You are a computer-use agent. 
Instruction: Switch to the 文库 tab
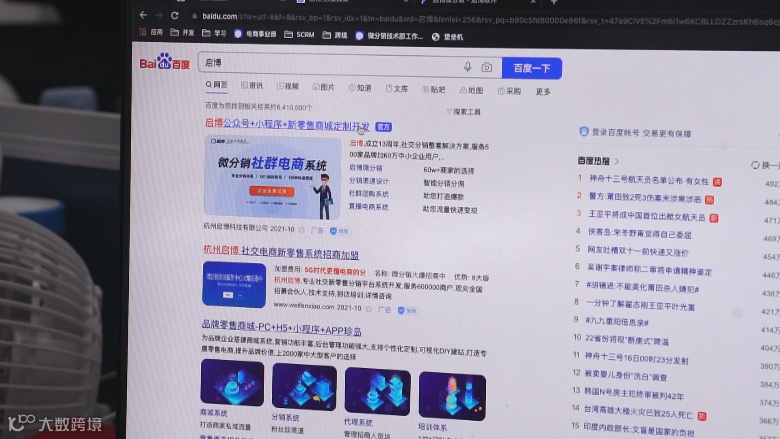point(397,89)
